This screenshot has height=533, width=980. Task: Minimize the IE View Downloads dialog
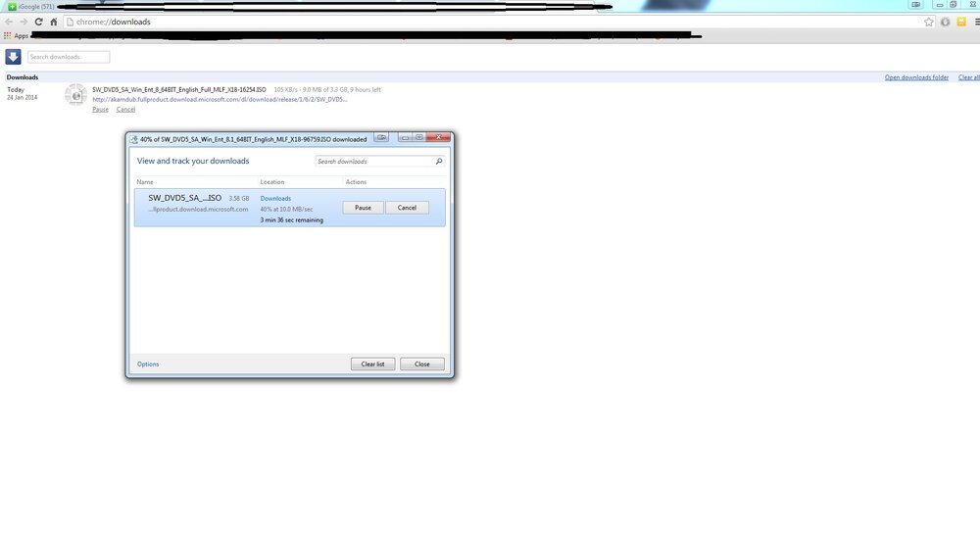coord(405,137)
